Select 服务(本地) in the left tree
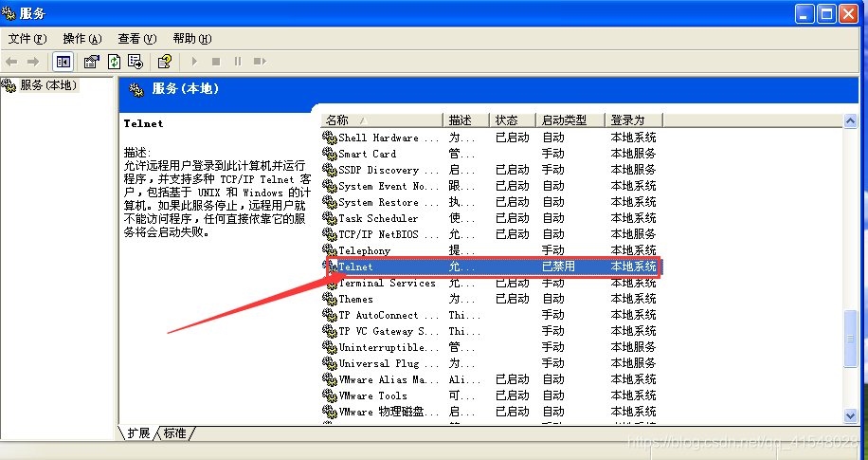Screen dimensions: 868x460 (x=48, y=85)
